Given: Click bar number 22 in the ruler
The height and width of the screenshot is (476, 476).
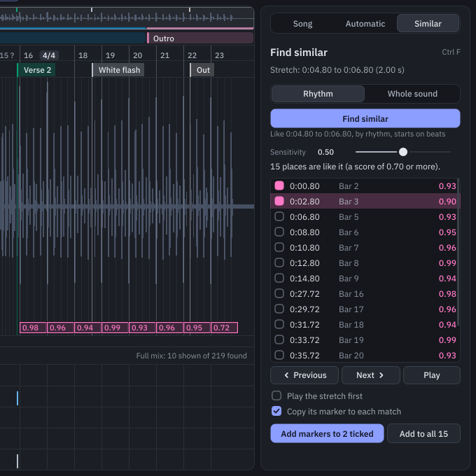Looking at the screenshot, I should point(192,55).
